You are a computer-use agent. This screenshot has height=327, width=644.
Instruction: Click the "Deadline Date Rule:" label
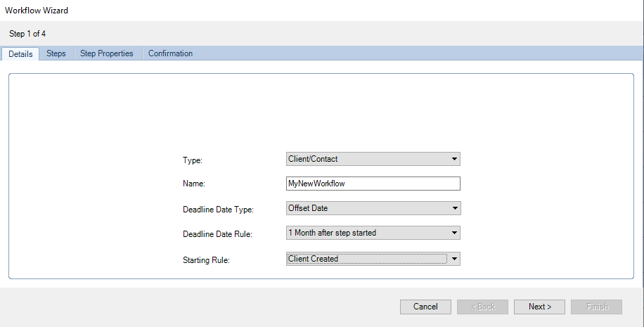(x=217, y=234)
